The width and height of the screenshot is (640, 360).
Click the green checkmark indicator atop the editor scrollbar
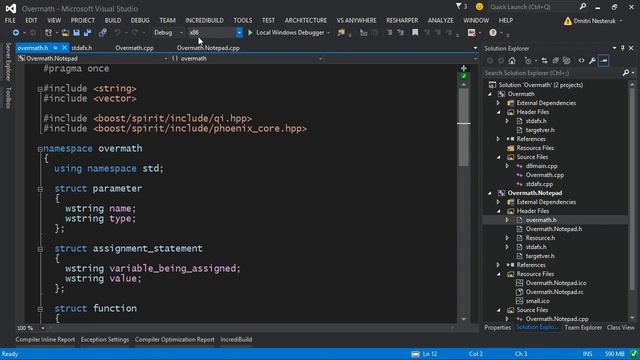coord(464,76)
